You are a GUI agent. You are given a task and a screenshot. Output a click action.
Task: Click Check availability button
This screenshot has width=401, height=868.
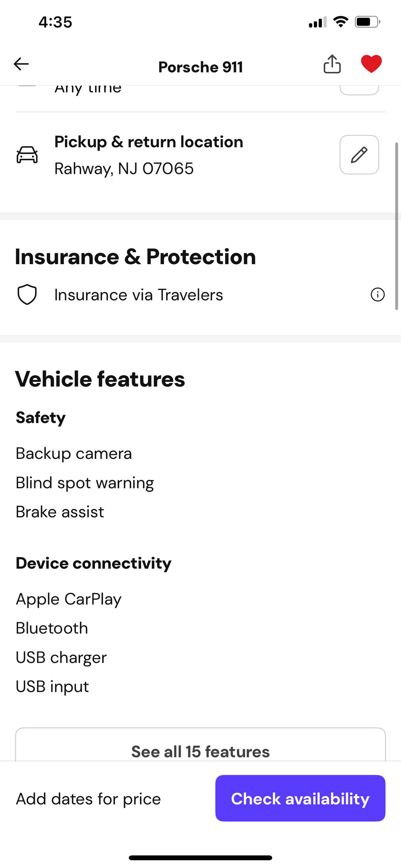point(300,798)
